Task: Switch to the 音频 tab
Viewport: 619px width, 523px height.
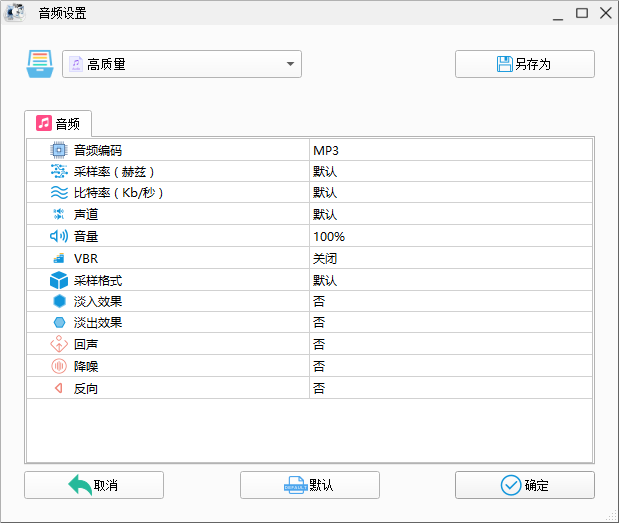Action: (x=58, y=124)
